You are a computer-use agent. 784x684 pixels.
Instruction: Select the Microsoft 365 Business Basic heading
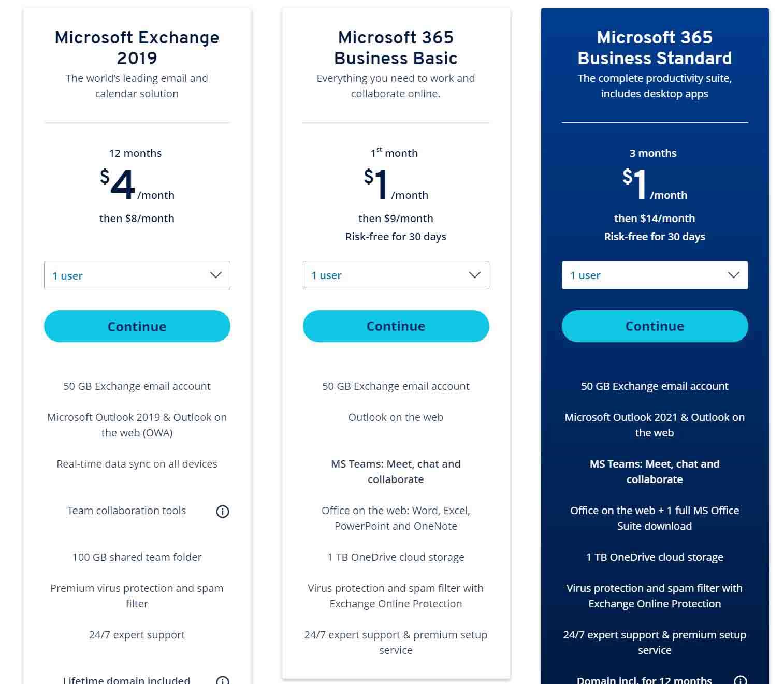click(396, 48)
